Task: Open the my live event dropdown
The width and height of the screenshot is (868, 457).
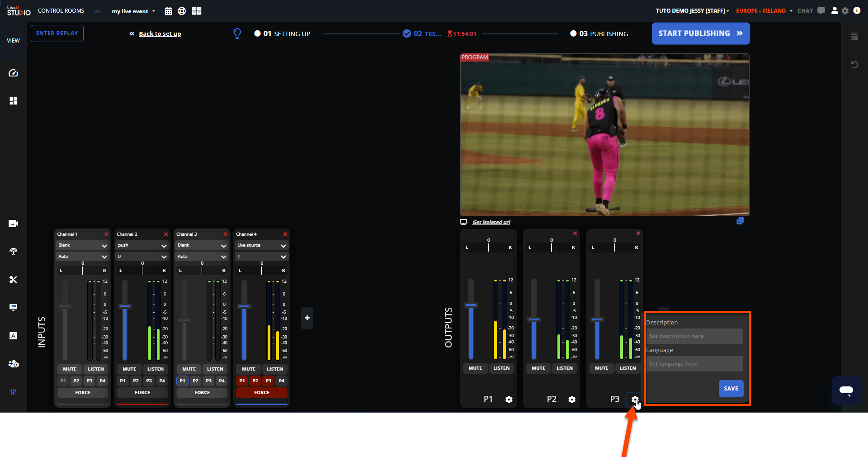Action: coord(133,11)
